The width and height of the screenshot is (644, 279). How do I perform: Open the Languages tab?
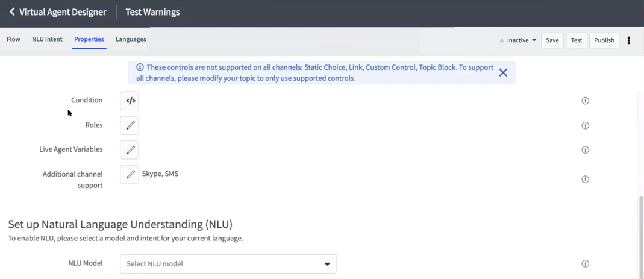tap(131, 39)
